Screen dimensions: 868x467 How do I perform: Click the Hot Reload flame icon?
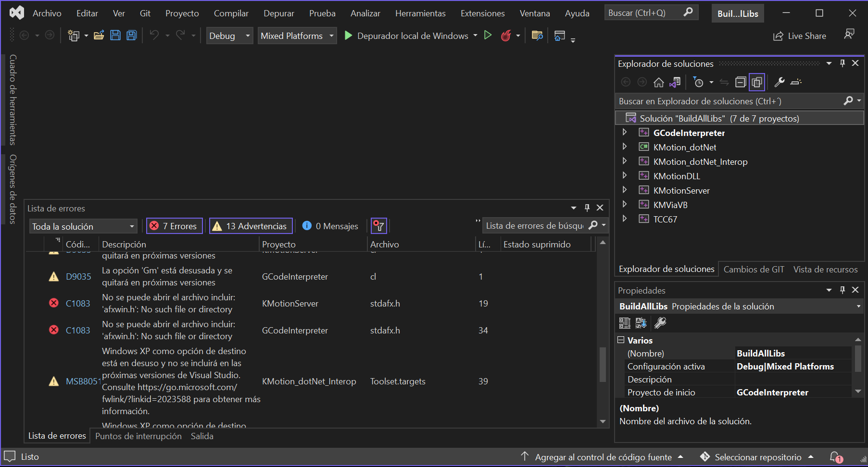click(x=506, y=36)
